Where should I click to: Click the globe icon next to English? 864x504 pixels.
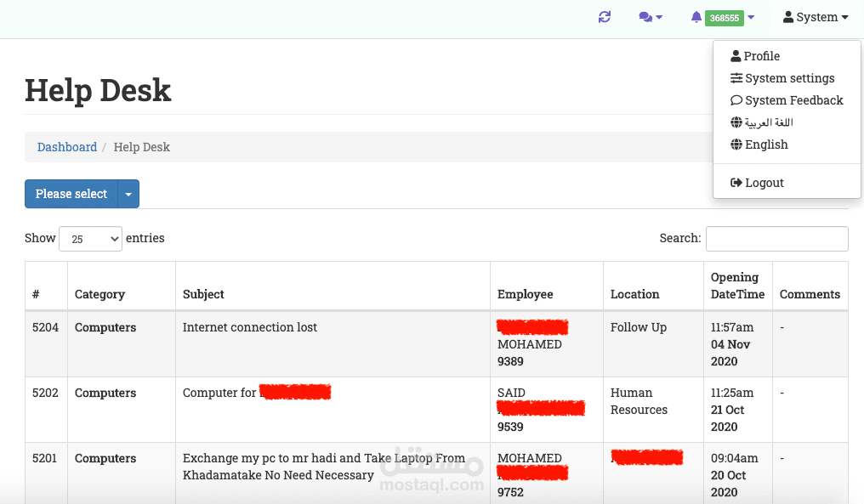coord(736,144)
